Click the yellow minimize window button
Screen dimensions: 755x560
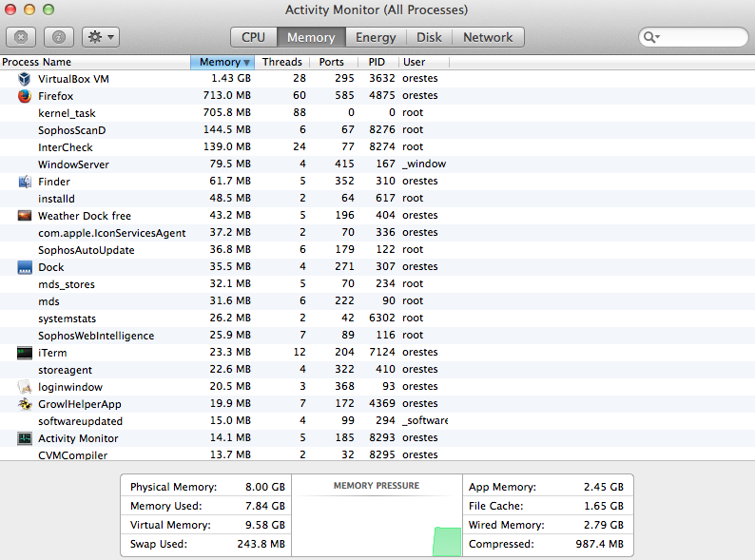click(29, 10)
